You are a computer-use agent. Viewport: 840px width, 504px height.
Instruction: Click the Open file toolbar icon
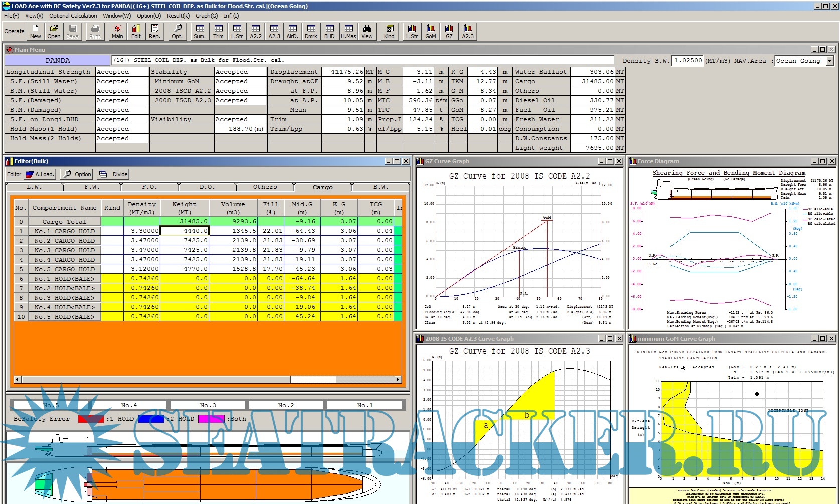tap(54, 31)
